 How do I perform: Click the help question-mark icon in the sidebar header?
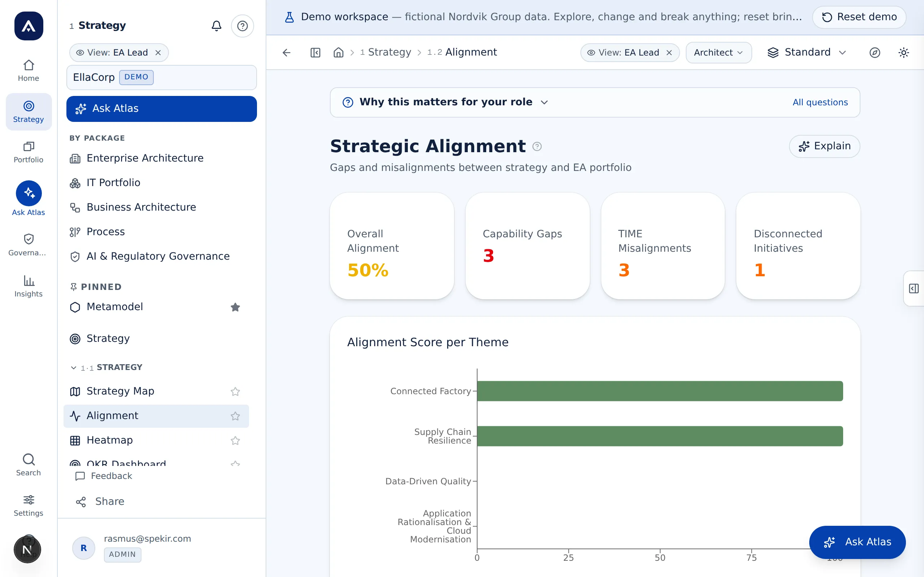click(x=243, y=26)
